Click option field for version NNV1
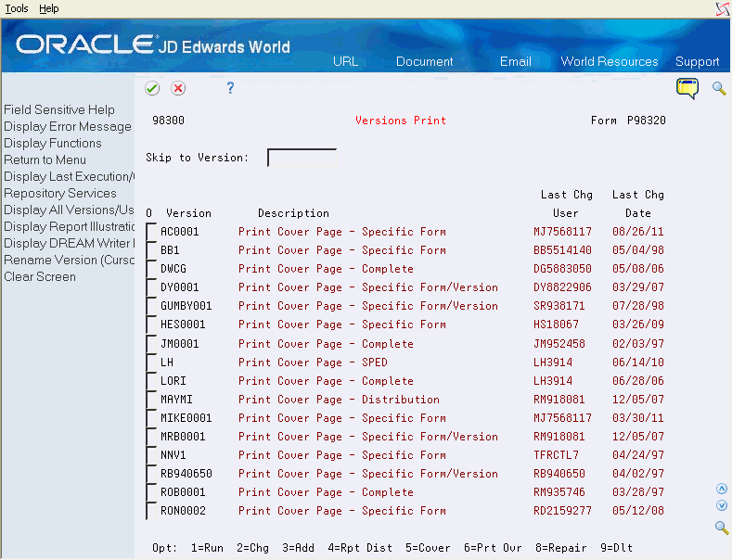The width and height of the screenshot is (732, 560). click(151, 455)
